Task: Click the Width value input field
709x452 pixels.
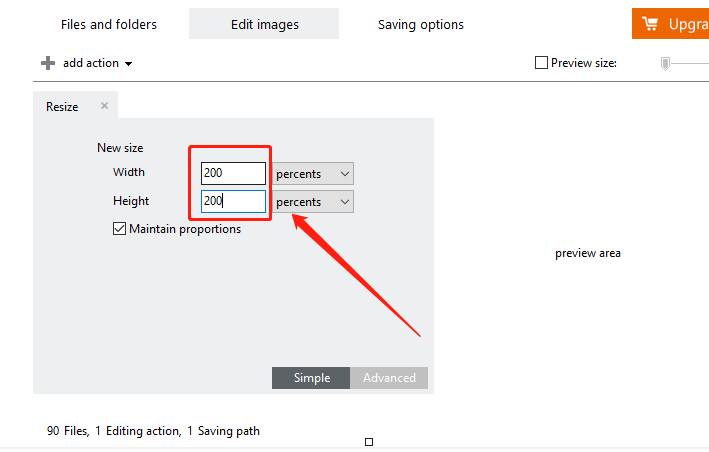Action: 233,173
